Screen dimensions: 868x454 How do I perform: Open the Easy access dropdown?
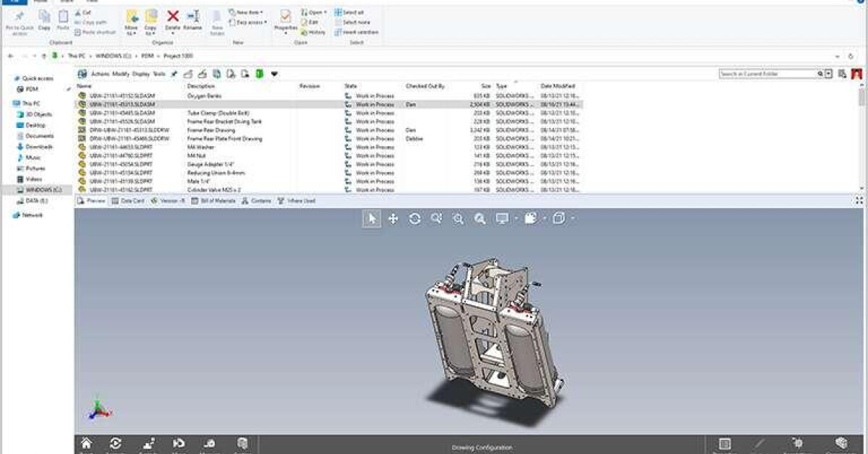(248, 22)
